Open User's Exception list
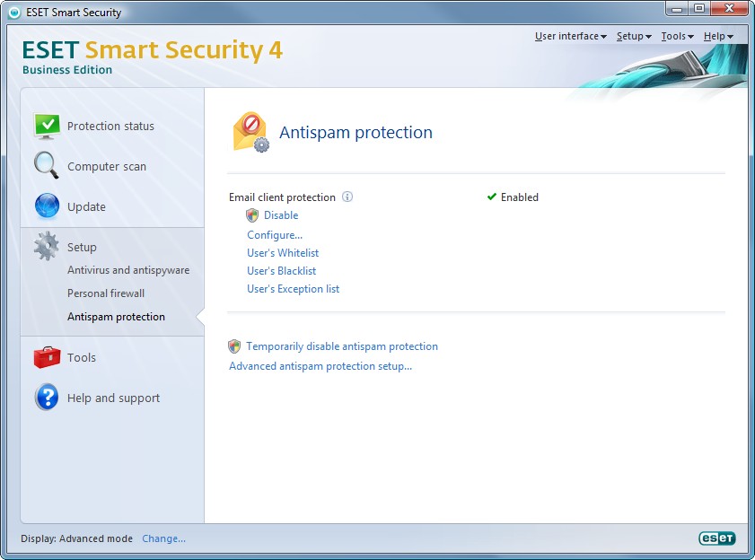755x560 pixels. click(x=293, y=289)
